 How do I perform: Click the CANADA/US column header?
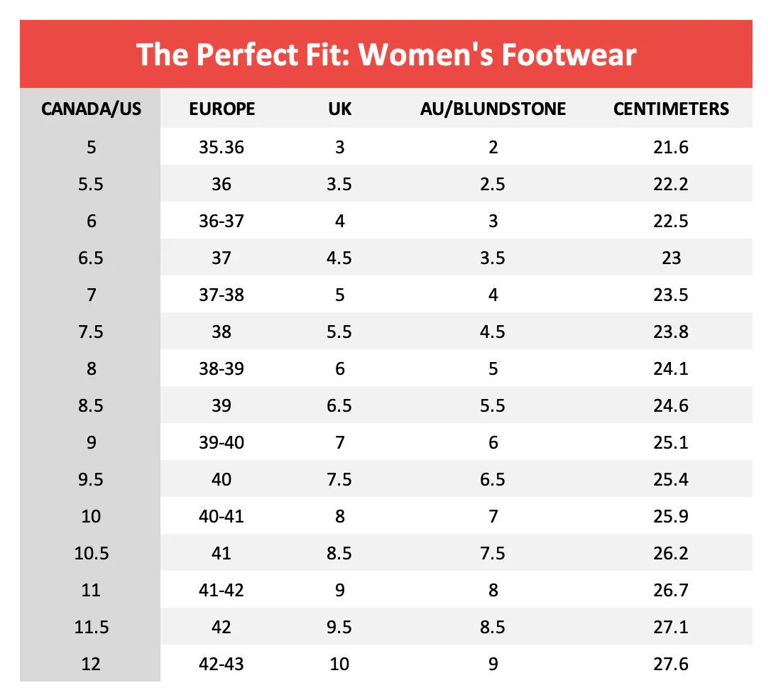click(91, 109)
